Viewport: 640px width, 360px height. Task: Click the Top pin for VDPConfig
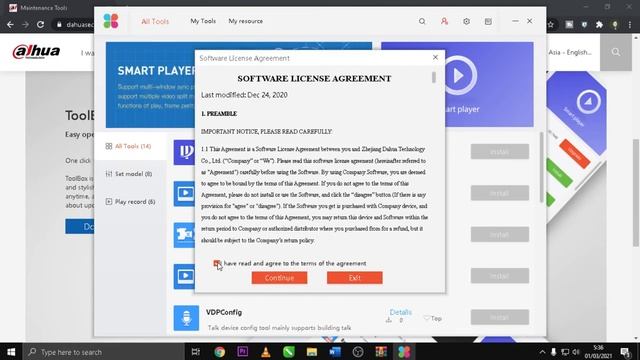(433, 318)
